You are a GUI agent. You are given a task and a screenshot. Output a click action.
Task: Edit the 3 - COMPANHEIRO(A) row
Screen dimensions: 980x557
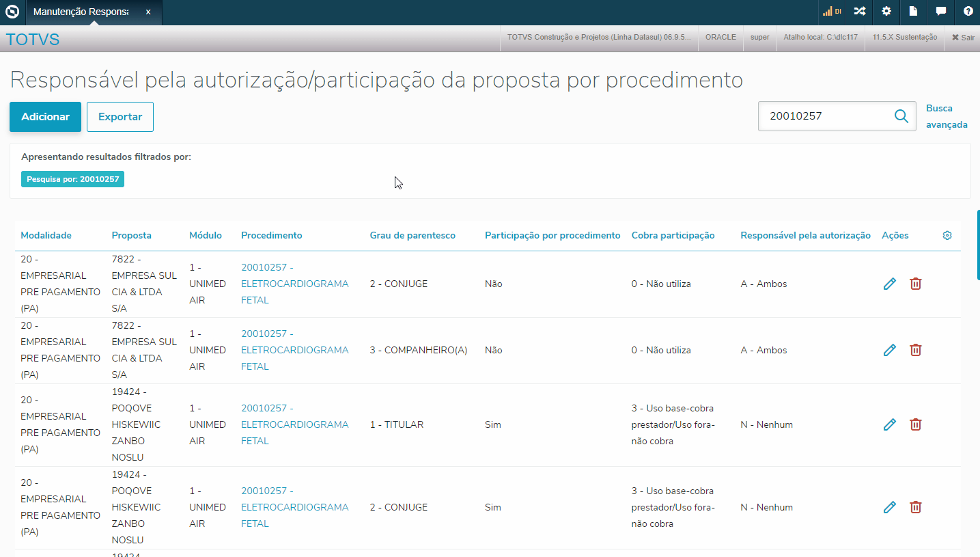889,350
